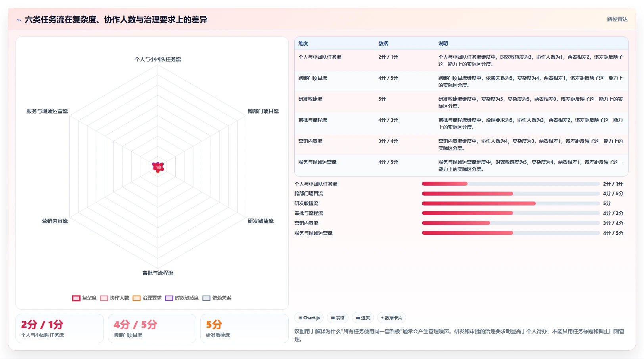This screenshot has width=644, height=359.
Task: Click the 路径雷达 label in header
Action: pyautogui.click(x=617, y=19)
